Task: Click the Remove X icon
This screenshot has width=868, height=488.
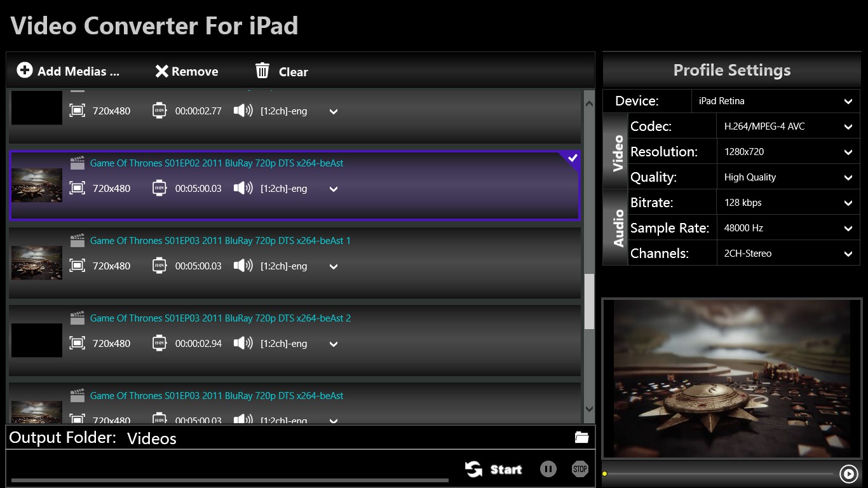Action: [x=161, y=71]
